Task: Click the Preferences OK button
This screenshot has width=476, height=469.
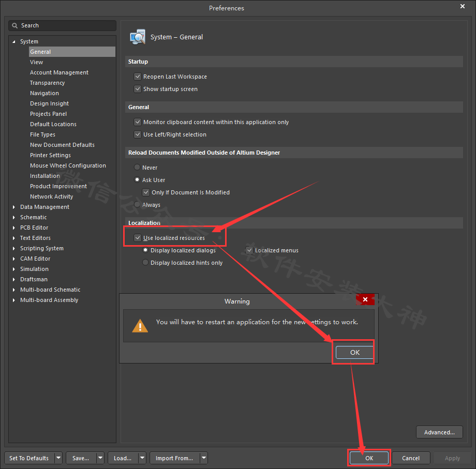Action: [x=369, y=458]
